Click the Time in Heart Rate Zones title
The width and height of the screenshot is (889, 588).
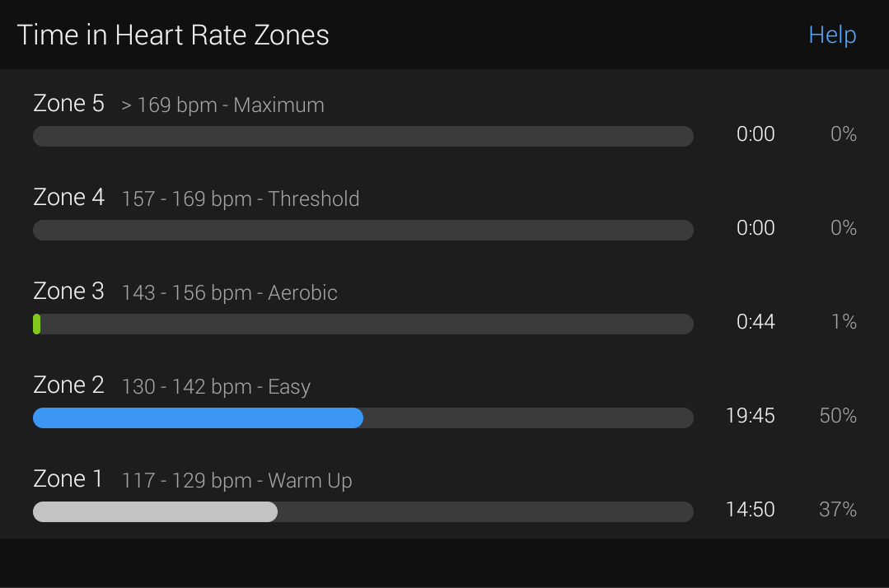click(173, 35)
